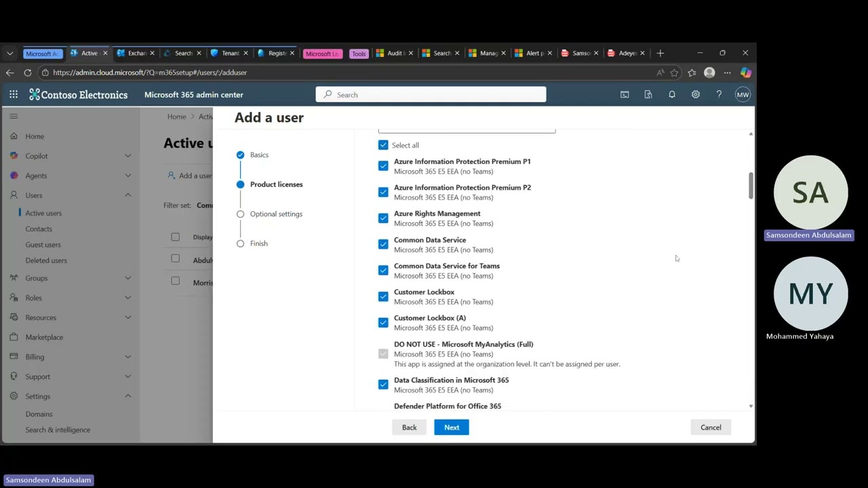
Task: Click the Back button in wizard
Action: tap(409, 427)
